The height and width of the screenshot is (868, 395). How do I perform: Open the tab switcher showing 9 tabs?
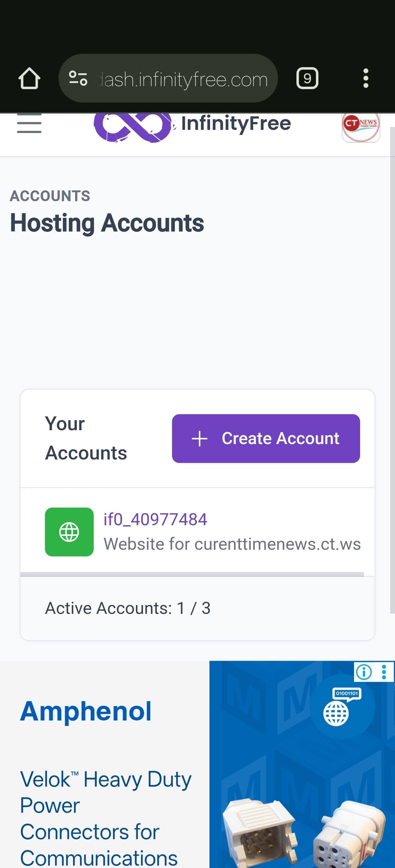(x=307, y=79)
